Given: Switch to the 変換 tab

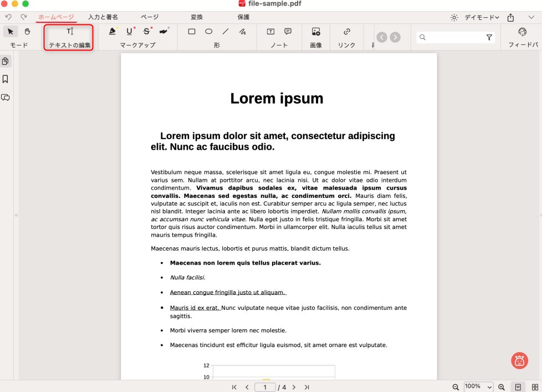Looking at the screenshot, I should 196,17.
